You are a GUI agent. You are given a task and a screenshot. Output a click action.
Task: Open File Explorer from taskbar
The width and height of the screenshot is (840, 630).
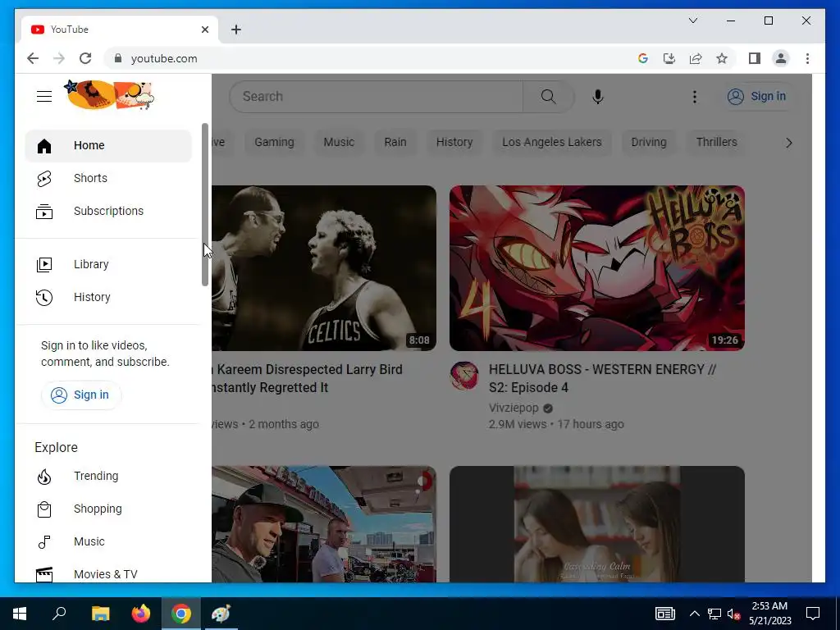pos(100,614)
